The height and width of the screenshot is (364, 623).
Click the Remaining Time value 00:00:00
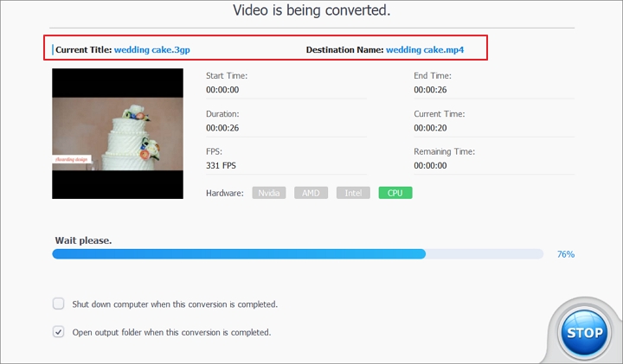(x=430, y=165)
